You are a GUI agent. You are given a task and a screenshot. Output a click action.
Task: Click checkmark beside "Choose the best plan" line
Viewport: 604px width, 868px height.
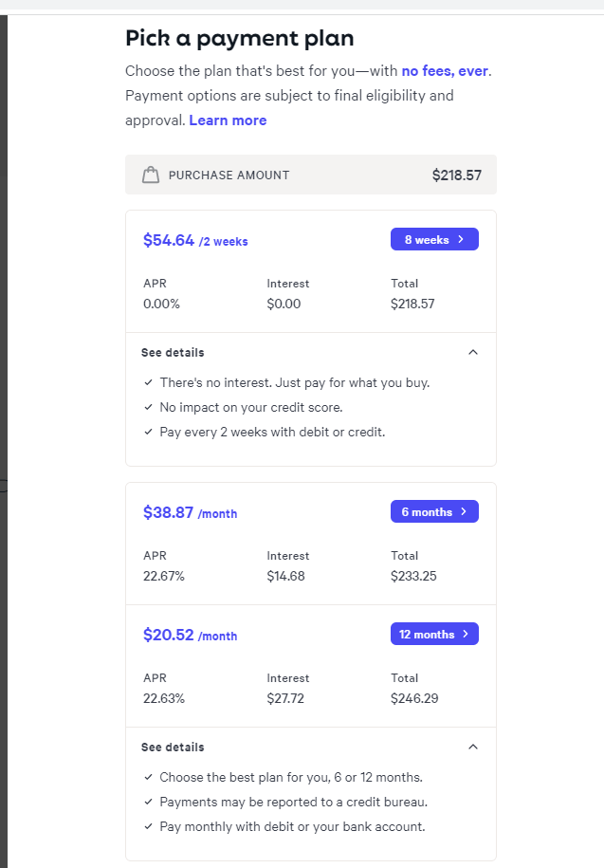(148, 777)
